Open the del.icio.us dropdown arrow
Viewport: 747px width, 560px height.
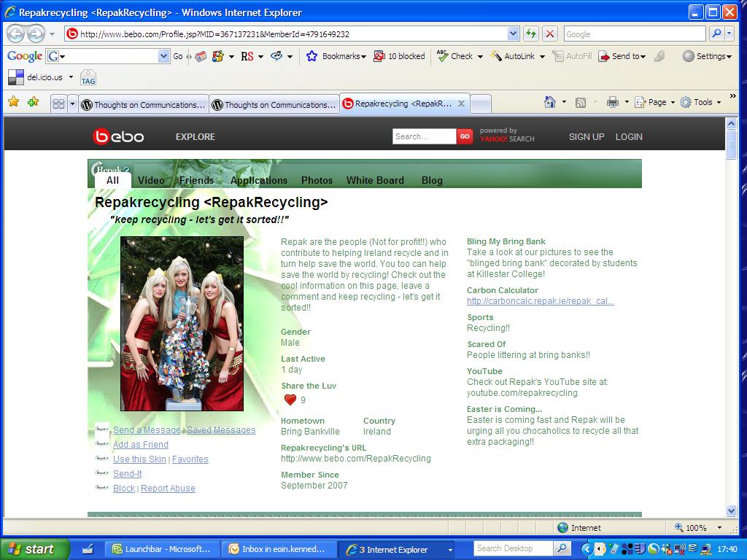(x=71, y=77)
